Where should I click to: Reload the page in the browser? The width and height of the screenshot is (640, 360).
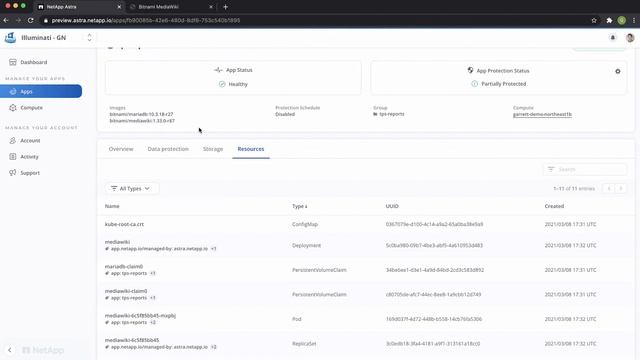tap(31, 20)
